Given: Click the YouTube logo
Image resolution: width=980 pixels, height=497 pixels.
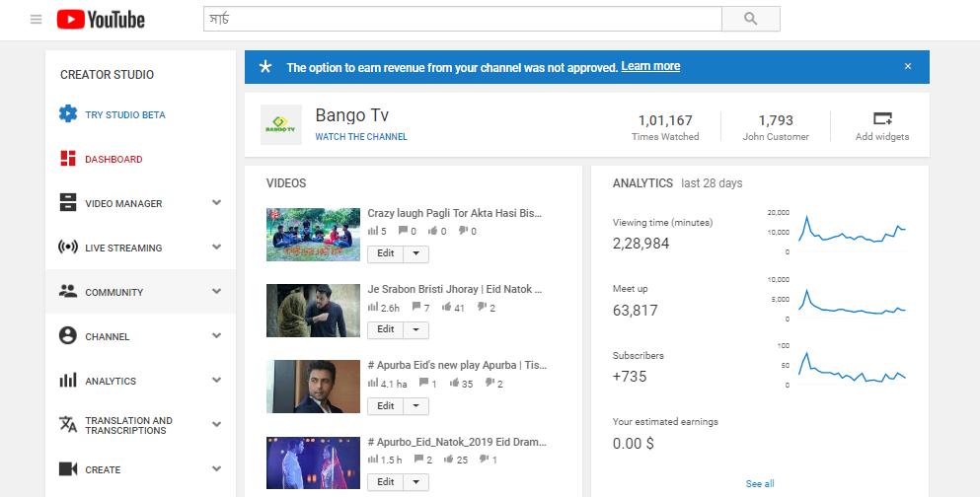Looking at the screenshot, I should click(101, 20).
